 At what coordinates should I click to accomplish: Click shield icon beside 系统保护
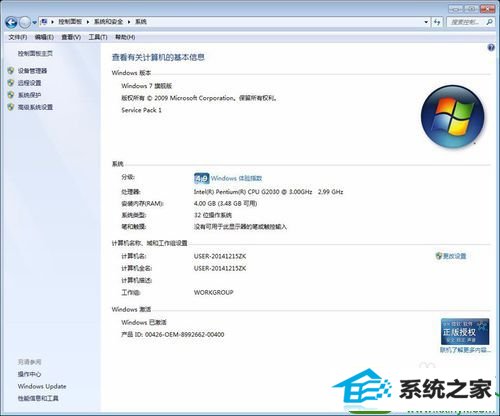pyautogui.click(x=11, y=95)
